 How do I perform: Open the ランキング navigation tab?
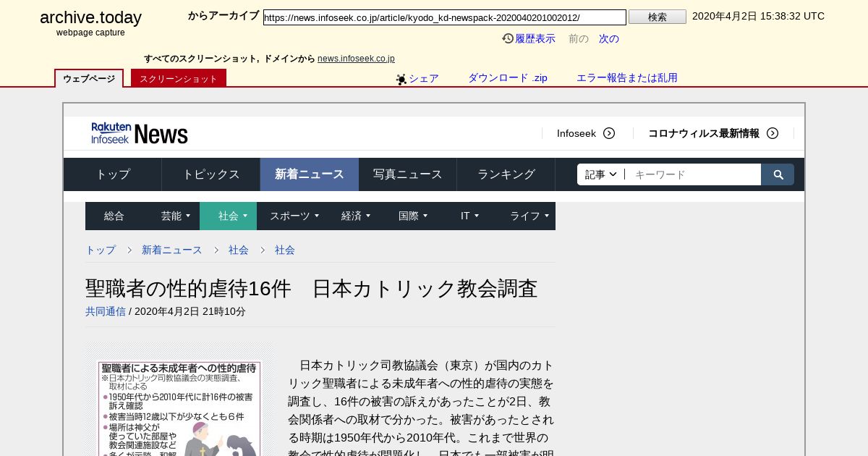click(x=506, y=174)
